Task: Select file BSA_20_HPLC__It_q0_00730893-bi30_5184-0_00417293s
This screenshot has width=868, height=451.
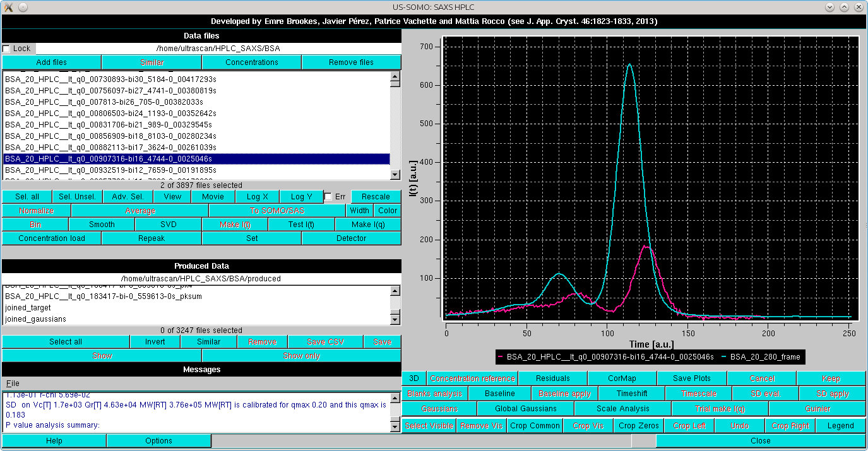Action: pyautogui.click(x=196, y=79)
